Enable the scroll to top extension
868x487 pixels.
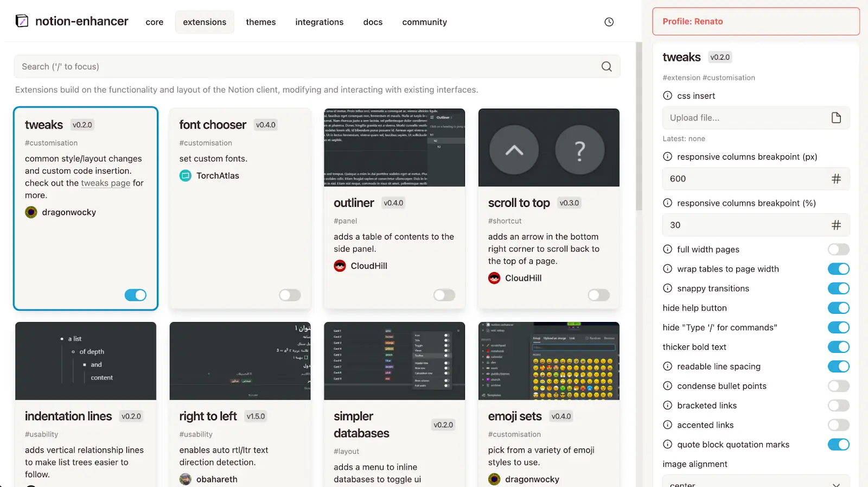pyautogui.click(x=599, y=295)
